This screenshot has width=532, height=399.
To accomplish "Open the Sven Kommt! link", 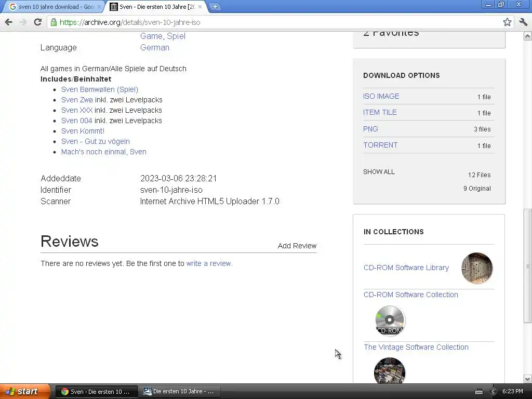I will click(83, 131).
